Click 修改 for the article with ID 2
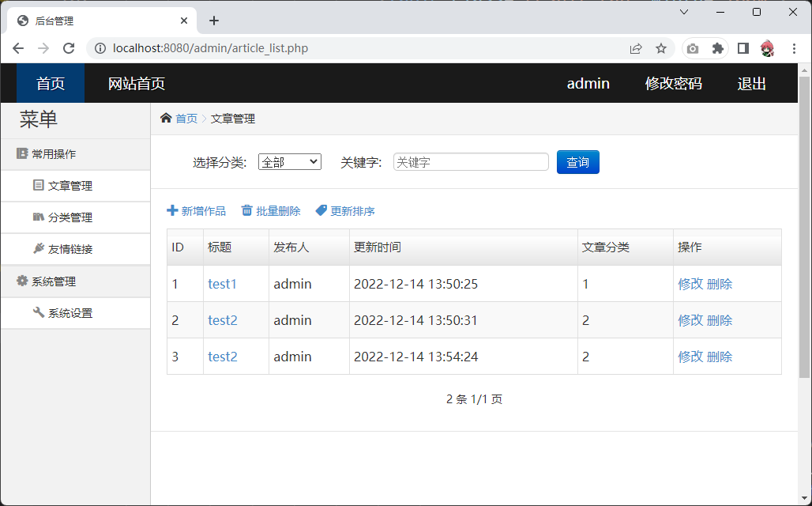 coord(690,320)
